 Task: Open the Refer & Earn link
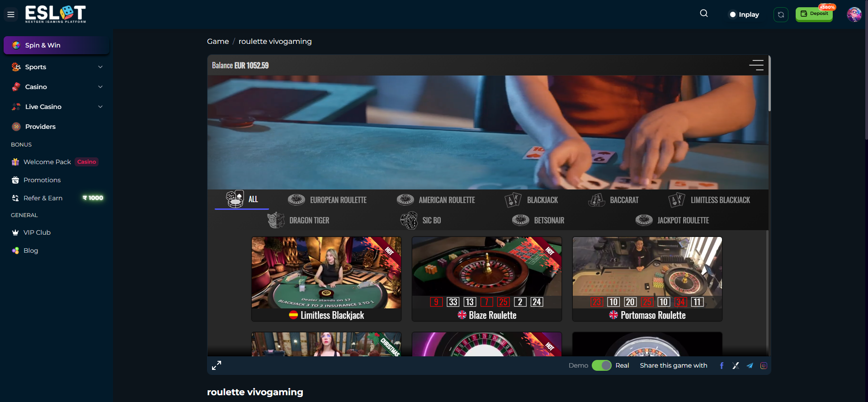(43, 198)
